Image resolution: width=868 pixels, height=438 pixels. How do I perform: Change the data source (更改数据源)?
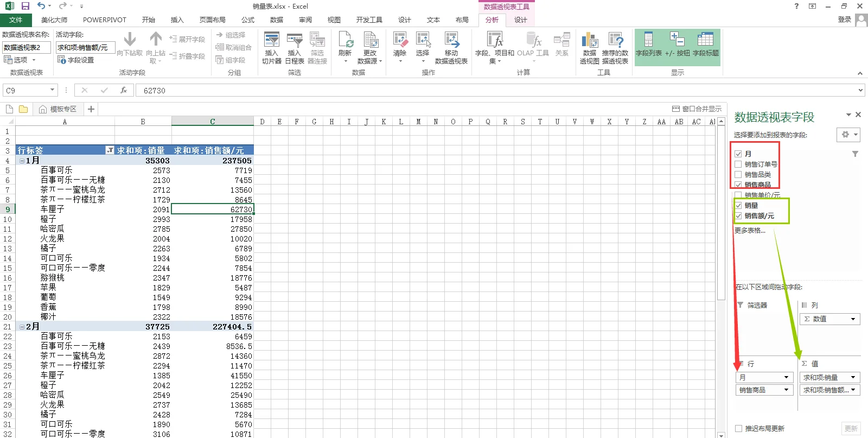(x=370, y=48)
